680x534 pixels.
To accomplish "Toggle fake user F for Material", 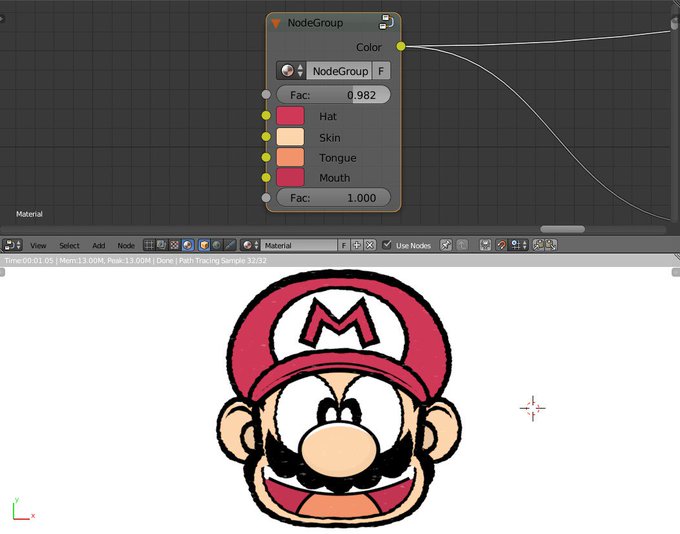I will [343, 245].
